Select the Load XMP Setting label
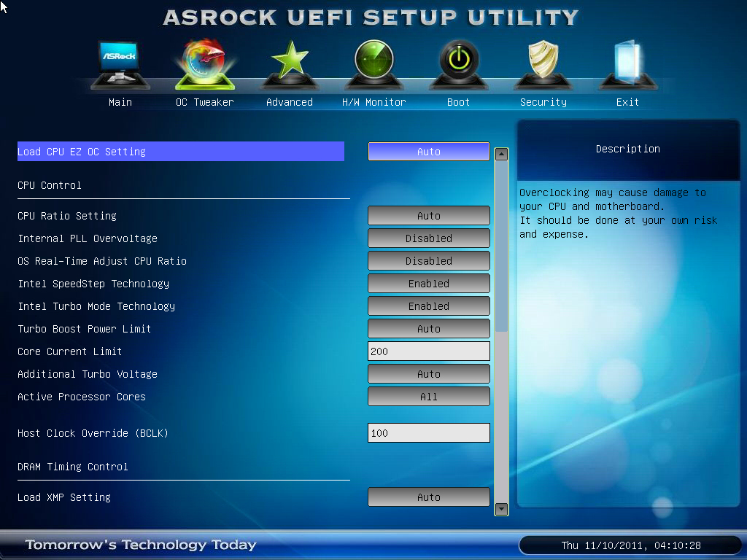 [x=64, y=497]
